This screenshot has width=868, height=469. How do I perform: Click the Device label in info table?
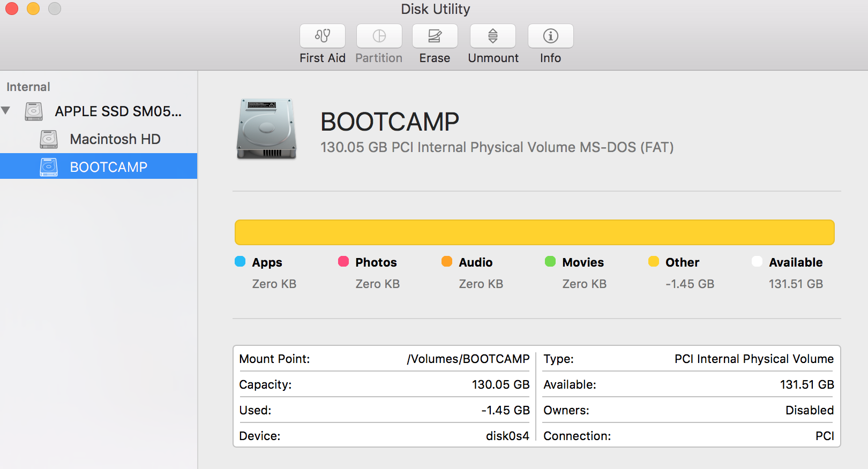tap(259, 436)
